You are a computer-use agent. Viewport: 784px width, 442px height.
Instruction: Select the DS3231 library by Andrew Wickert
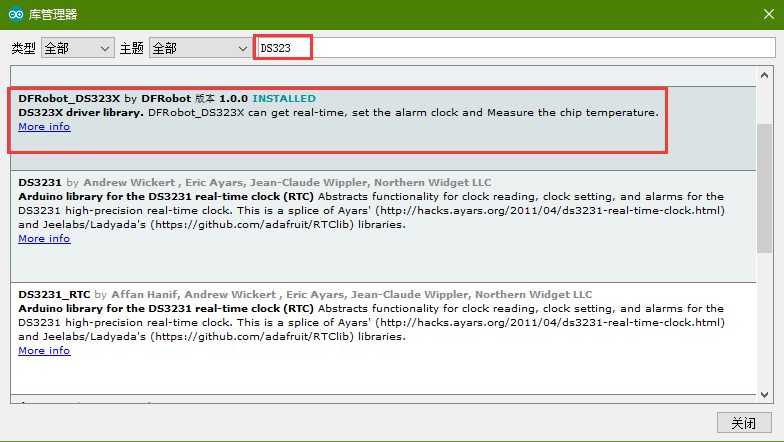(x=384, y=226)
